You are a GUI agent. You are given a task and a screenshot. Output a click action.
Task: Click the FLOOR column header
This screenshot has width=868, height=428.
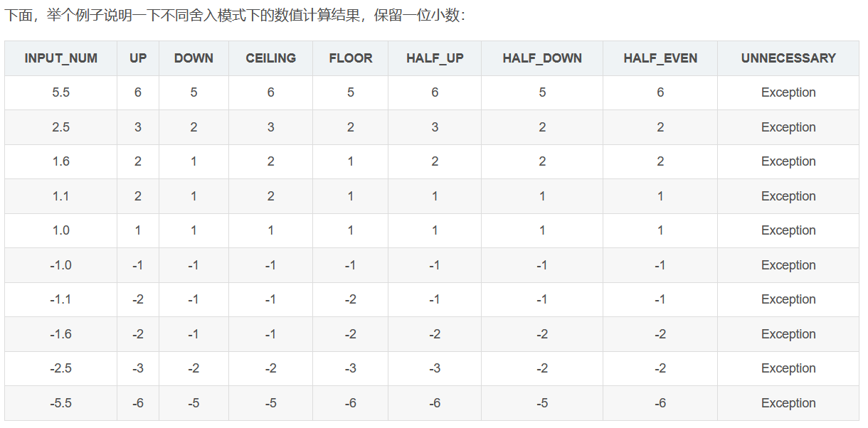point(351,58)
